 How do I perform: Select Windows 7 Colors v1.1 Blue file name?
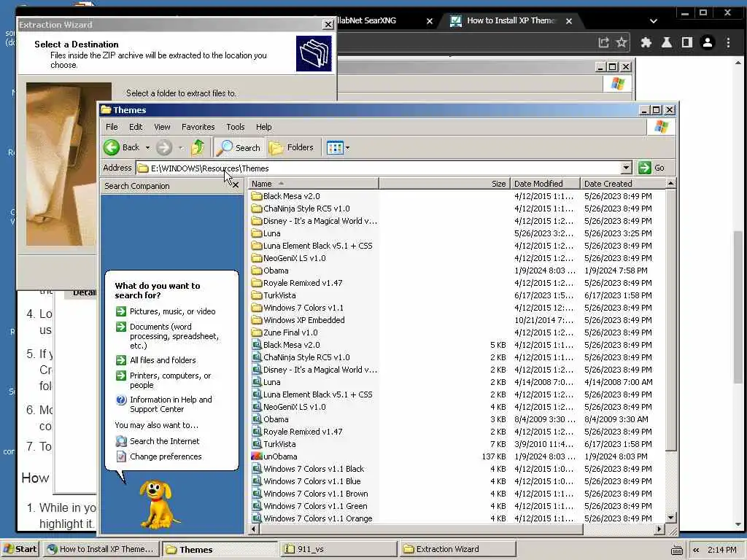312,481
